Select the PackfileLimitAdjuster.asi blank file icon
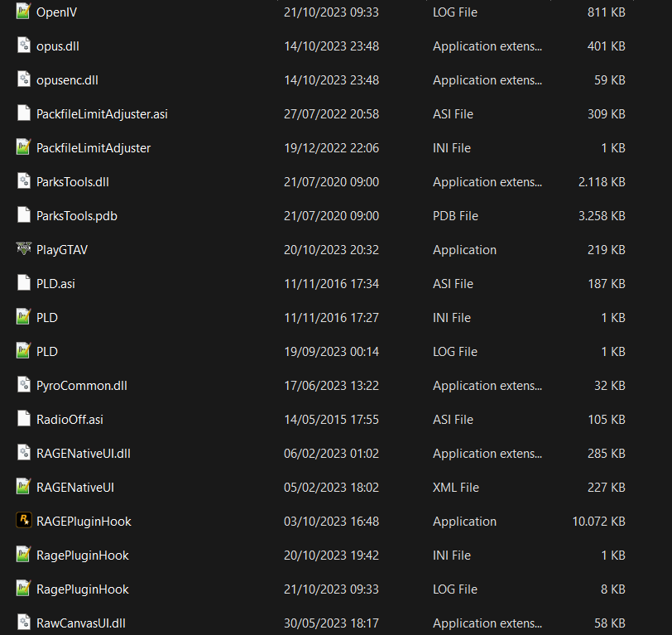672x635 pixels. (x=23, y=113)
